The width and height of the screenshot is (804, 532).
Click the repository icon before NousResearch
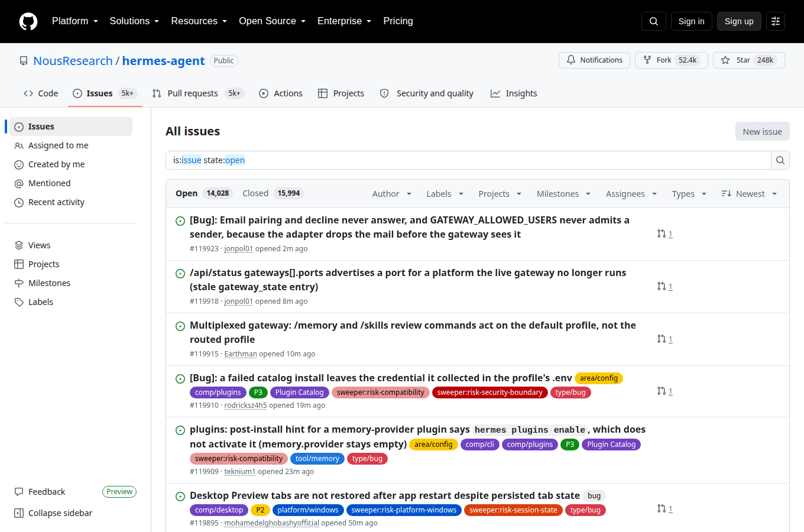coord(24,61)
